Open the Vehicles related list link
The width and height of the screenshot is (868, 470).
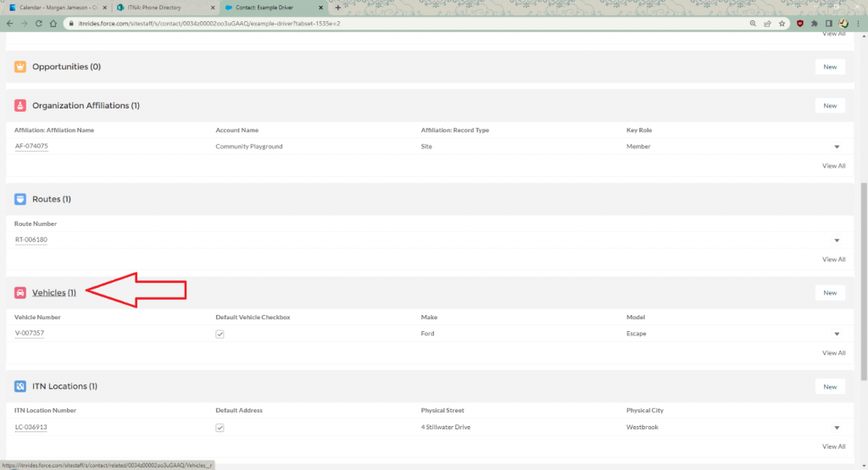coord(48,292)
